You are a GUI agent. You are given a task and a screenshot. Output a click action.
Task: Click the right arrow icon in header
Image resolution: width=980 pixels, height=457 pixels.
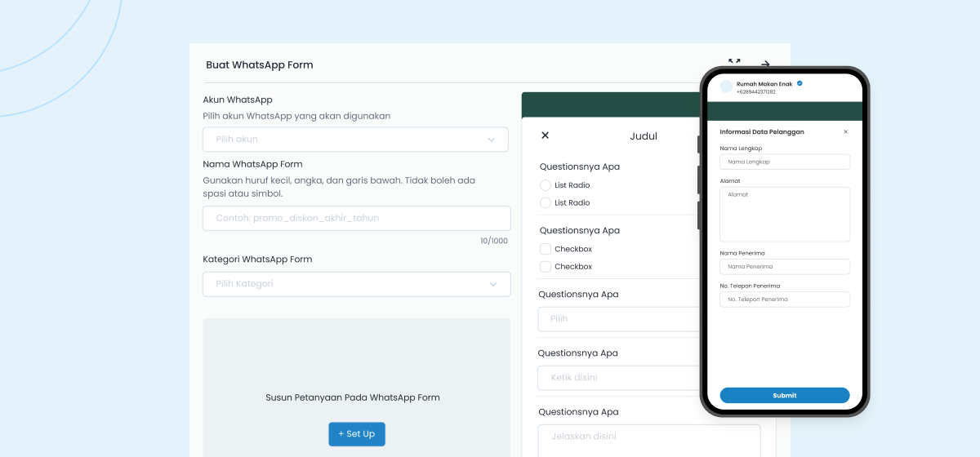pyautogui.click(x=765, y=64)
